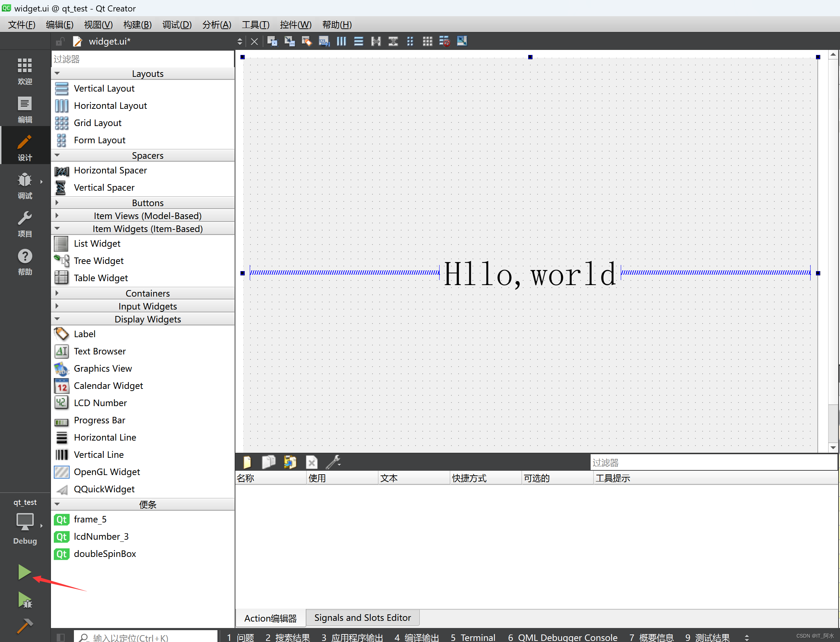
Task: Open the 编辑(E) menu
Action: 60,24
